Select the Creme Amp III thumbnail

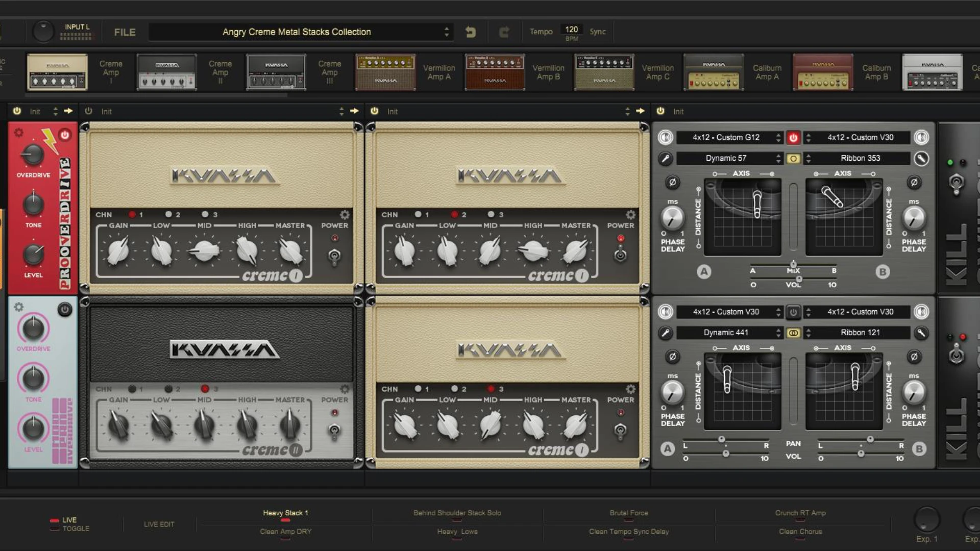(x=276, y=72)
